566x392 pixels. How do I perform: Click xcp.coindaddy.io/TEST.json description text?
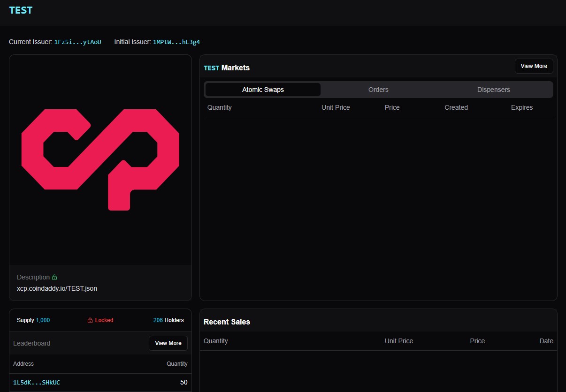pyautogui.click(x=57, y=288)
